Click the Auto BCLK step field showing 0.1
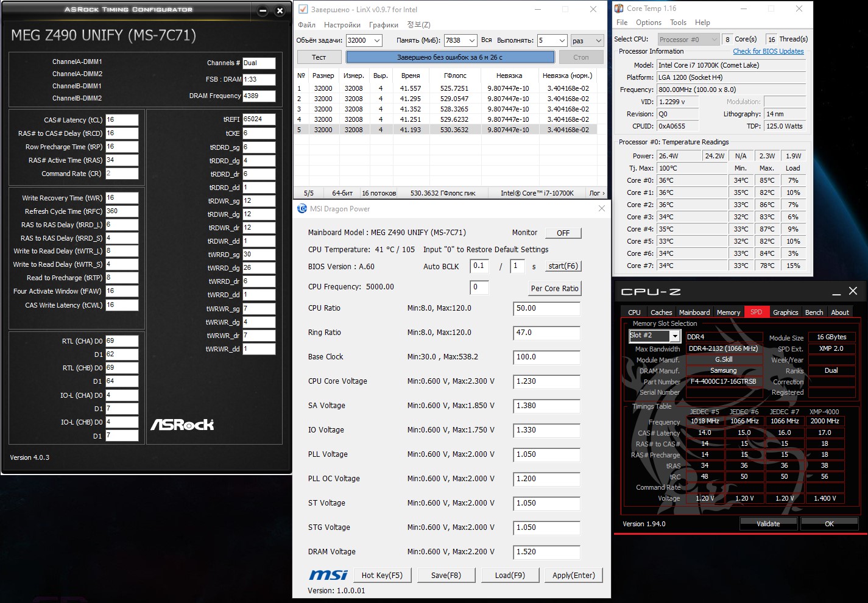The height and width of the screenshot is (603, 868). [479, 266]
